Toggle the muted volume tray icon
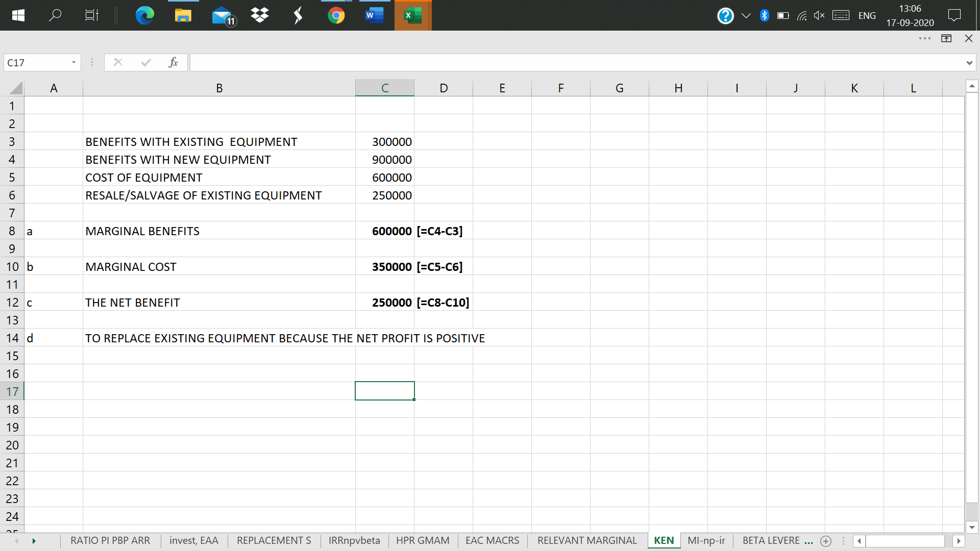This screenshot has width=980, height=551. pos(819,15)
